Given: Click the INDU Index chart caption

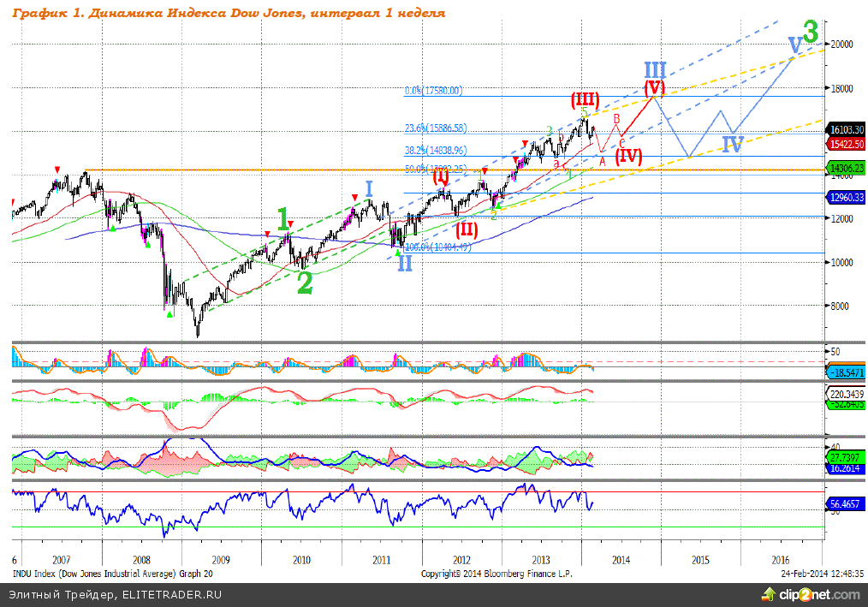Looking at the screenshot, I should click(x=111, y=574).
